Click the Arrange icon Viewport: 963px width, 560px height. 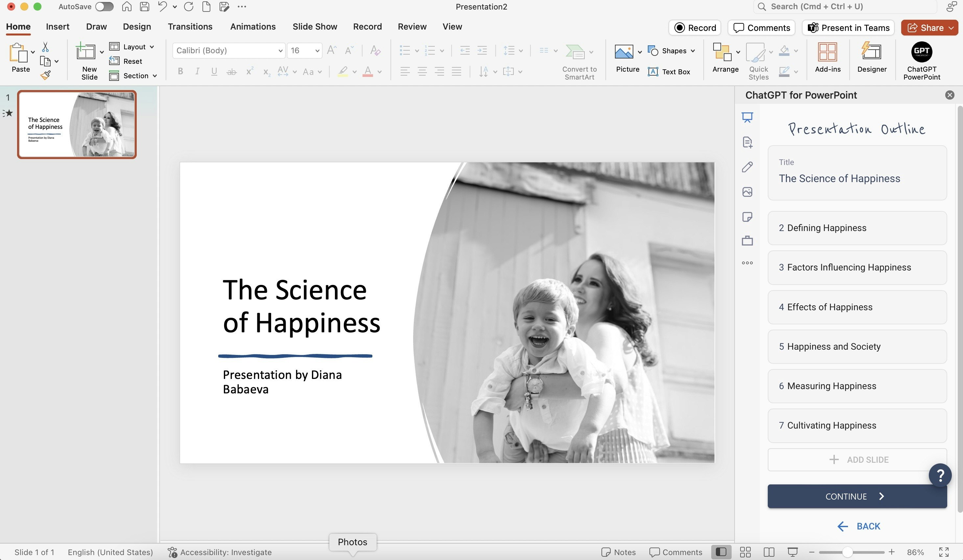click(722, 52)
